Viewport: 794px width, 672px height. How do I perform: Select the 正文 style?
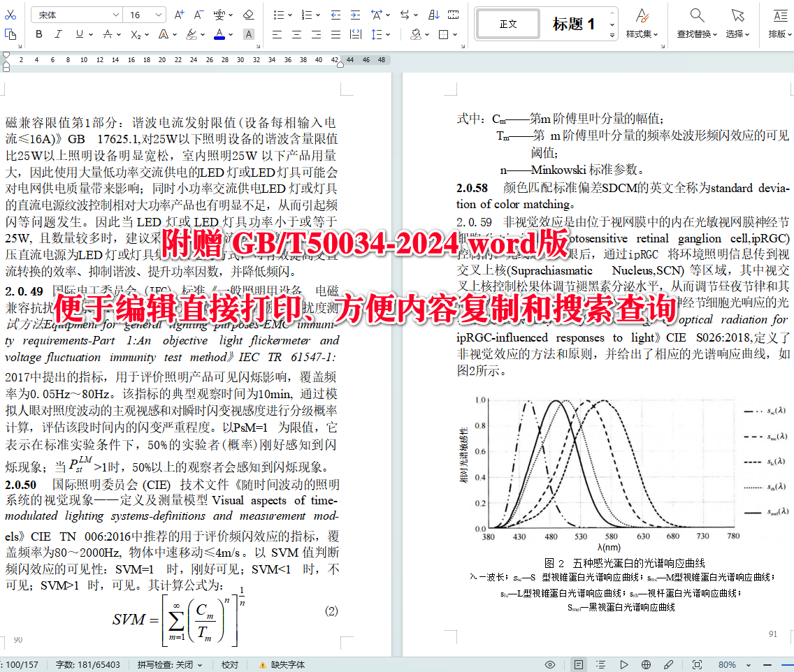tap(508, 24)
